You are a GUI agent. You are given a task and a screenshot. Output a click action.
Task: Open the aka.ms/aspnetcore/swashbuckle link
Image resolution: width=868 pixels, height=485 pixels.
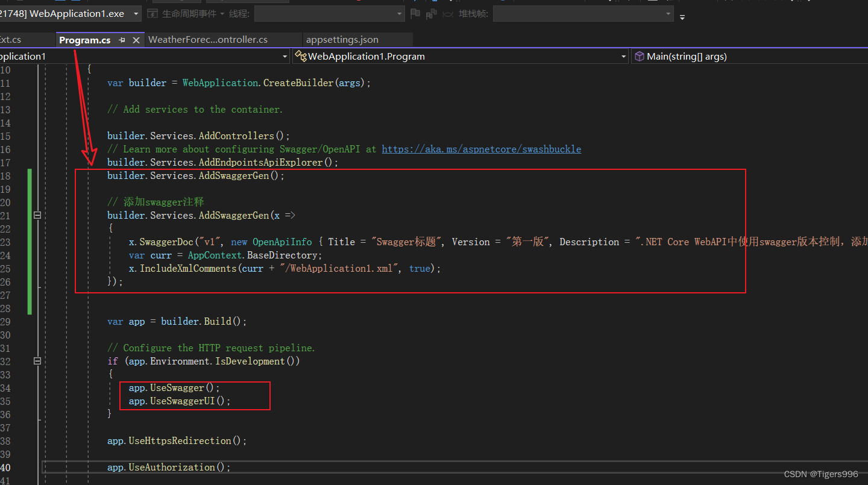482,149
